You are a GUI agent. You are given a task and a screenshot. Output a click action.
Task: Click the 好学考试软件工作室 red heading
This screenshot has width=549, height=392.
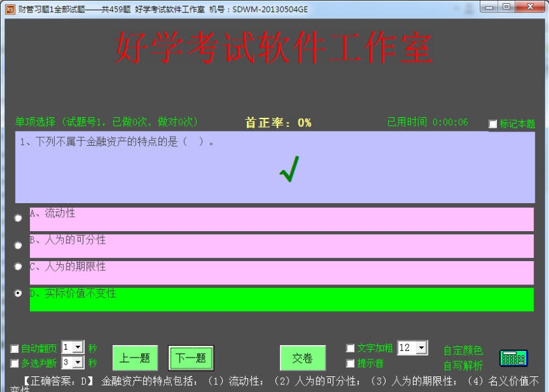pyautogui.click(x=274, y=48)
